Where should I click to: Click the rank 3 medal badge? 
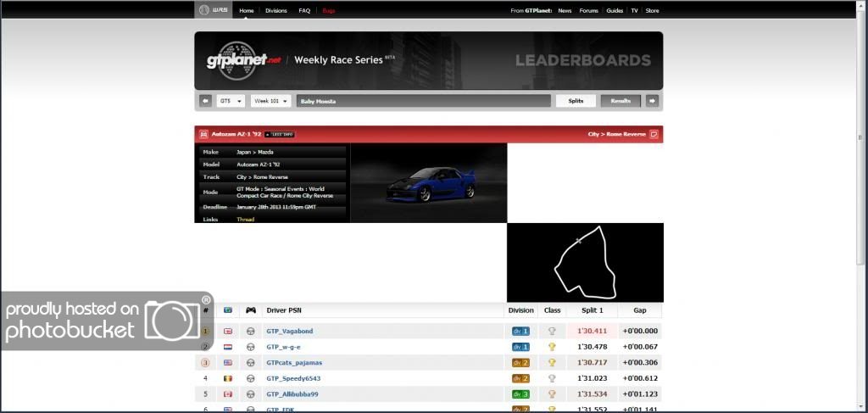pyautogui.click(x=205, y=363)
